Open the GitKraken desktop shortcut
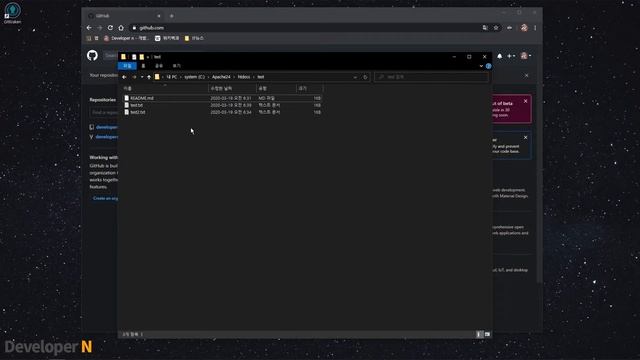 [12, 13]
